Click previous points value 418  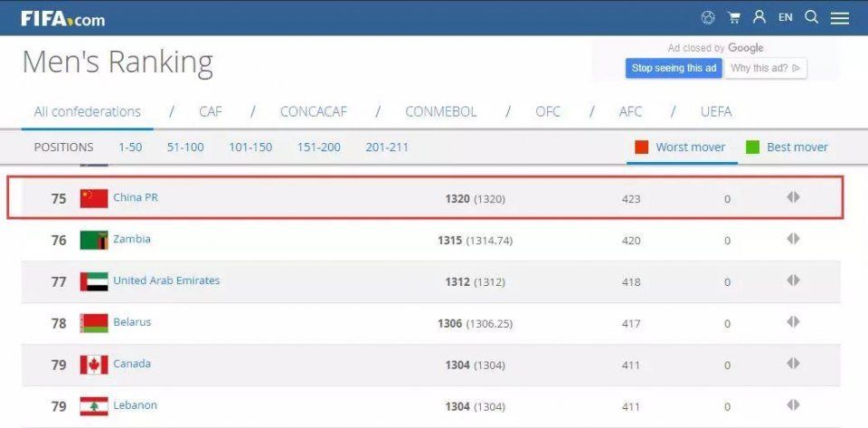click(630, 281)
